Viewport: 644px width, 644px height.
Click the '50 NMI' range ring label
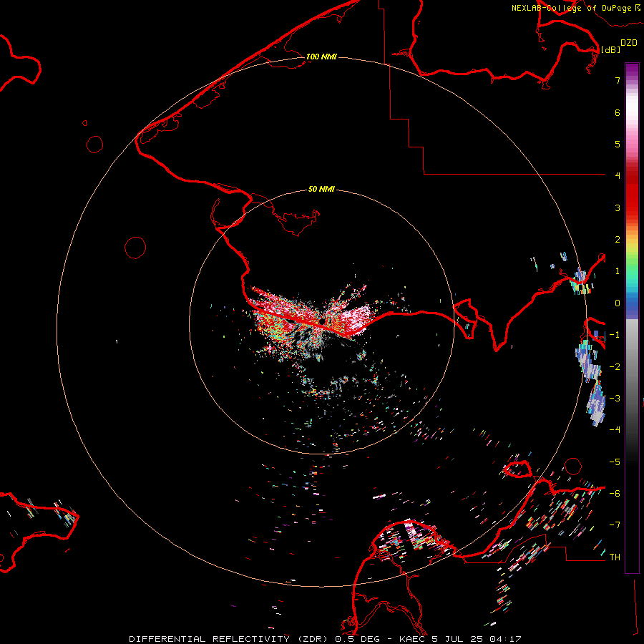tap(321, 190)
